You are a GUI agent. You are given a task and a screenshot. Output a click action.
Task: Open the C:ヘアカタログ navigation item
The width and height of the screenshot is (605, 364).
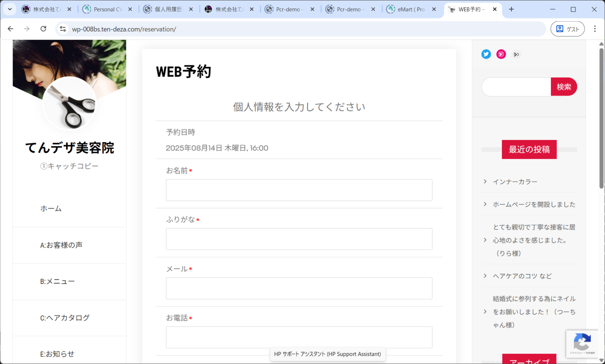[x=65, y=318]
